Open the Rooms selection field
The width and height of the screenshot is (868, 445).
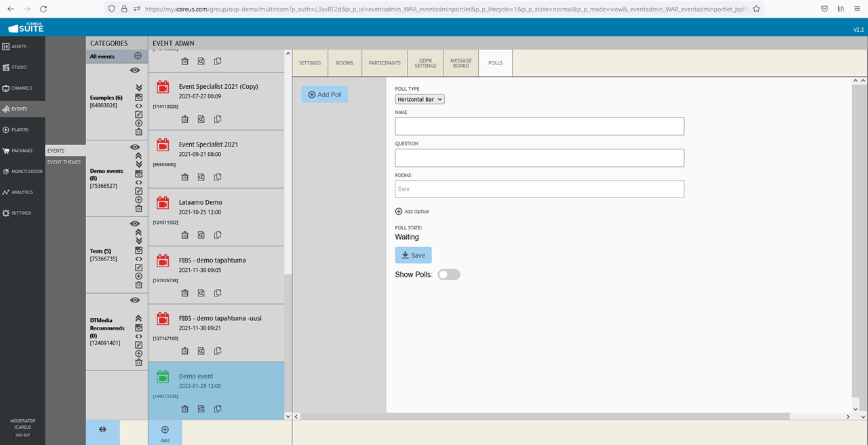coord(539,189)
